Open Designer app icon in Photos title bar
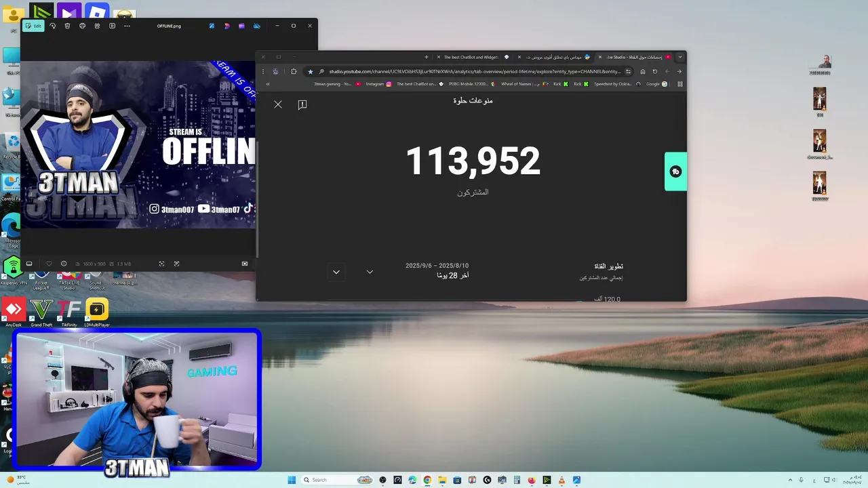This screenshot has height=488, width=868. (x=226, y=26)
